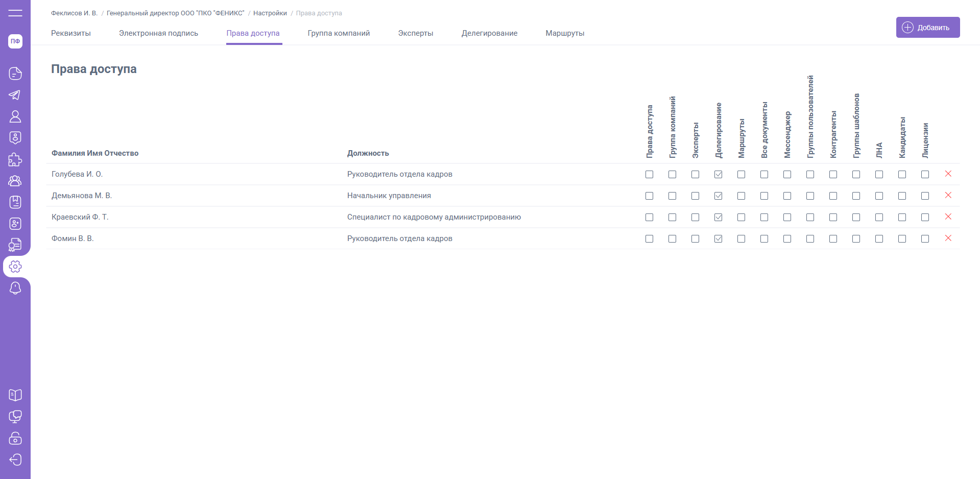This screenshot has height=479, width=980.
Task: Click the Феклисов И. В. breadcrumb link
Action: tap(74, 13)
